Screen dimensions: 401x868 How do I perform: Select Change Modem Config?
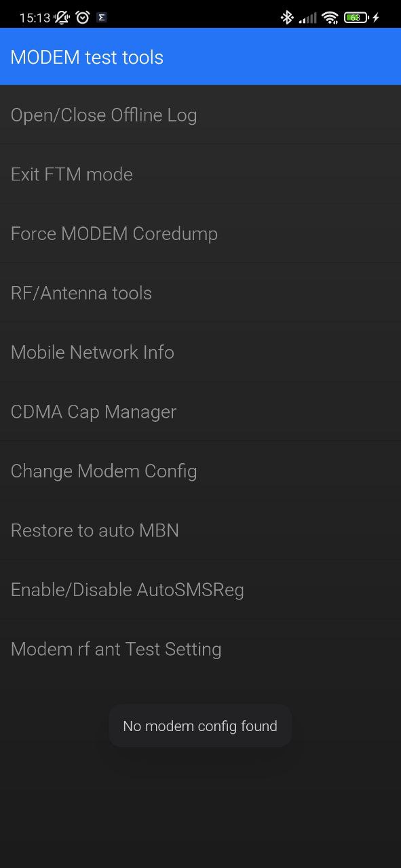pos(200,471)
